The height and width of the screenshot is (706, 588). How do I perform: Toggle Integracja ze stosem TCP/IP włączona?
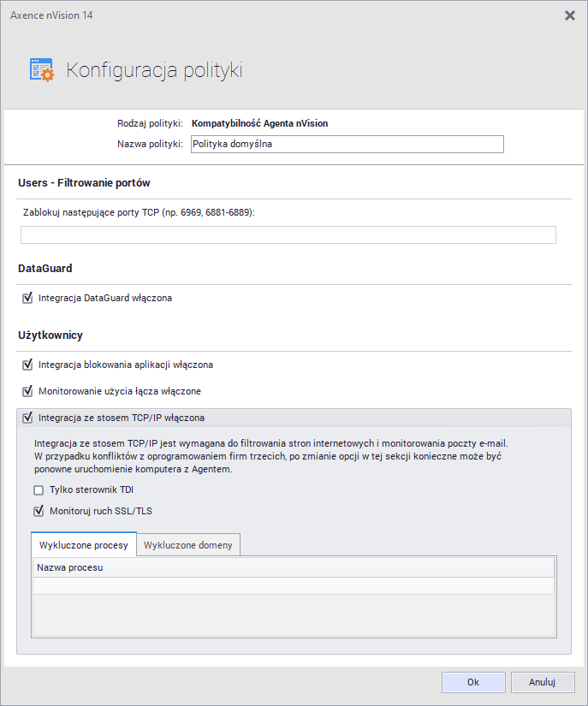point(27,418)
